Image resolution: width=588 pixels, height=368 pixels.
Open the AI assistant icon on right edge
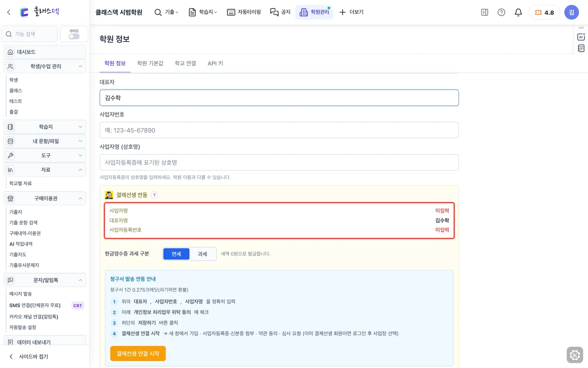[x=581, y=37]
